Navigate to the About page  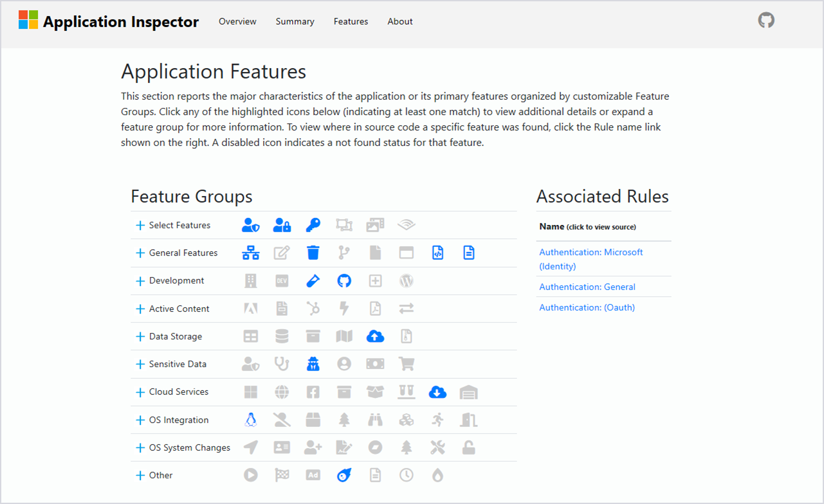399,21
